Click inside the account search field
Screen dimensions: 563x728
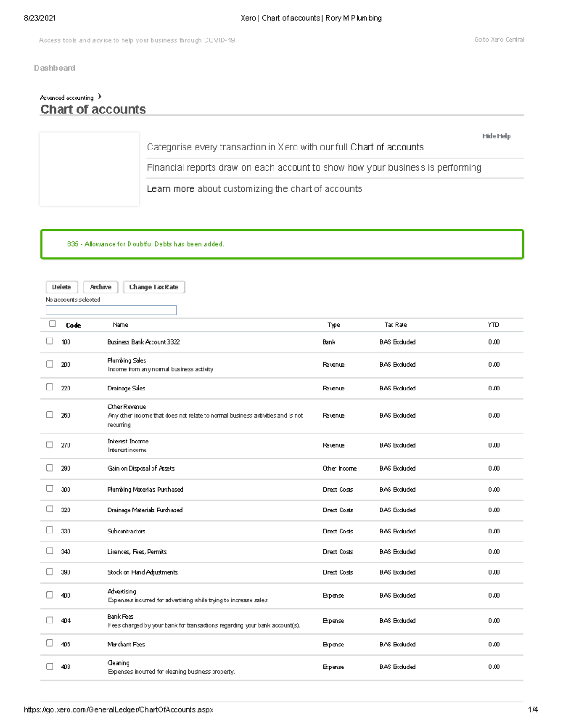point(111,309)
